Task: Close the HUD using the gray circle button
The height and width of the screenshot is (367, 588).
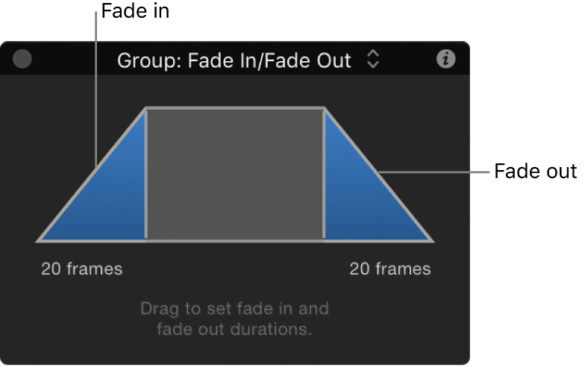Action: 23,60
